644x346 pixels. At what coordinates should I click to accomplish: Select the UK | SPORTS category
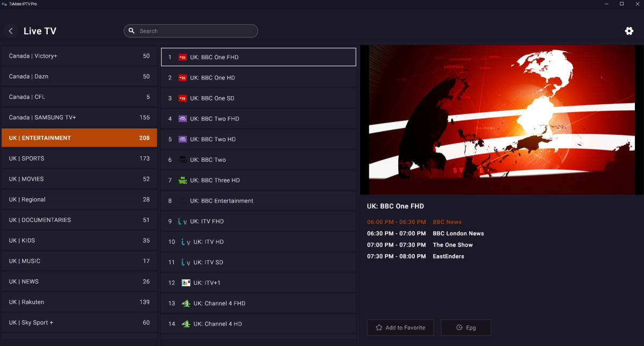pos(79,158)
